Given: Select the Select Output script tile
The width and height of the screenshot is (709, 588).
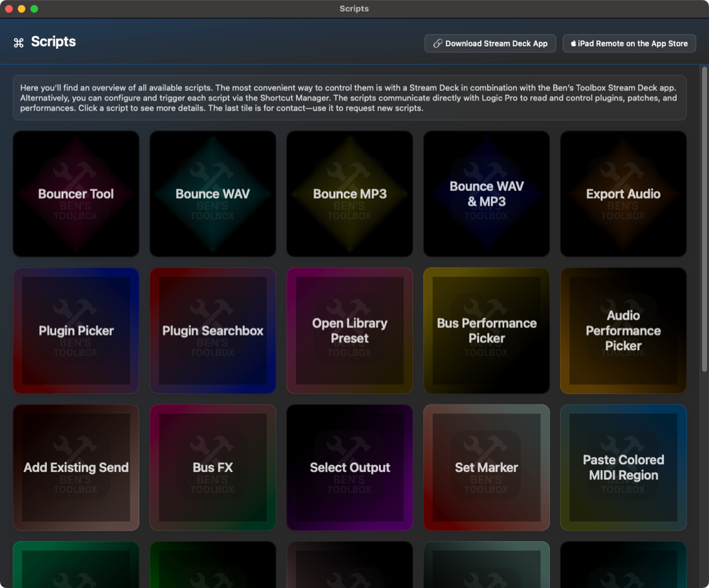Looking at the screenshot, I should 349,467.
